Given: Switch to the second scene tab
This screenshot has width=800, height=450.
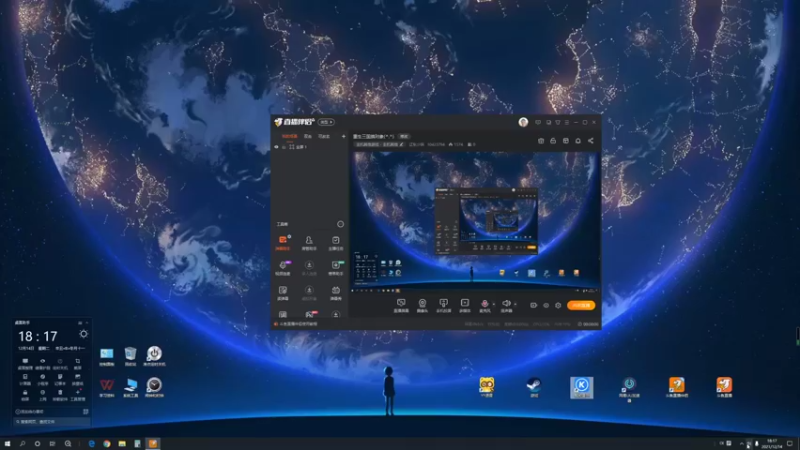Looking at the screenshot, I should click(x=308, y=136).
